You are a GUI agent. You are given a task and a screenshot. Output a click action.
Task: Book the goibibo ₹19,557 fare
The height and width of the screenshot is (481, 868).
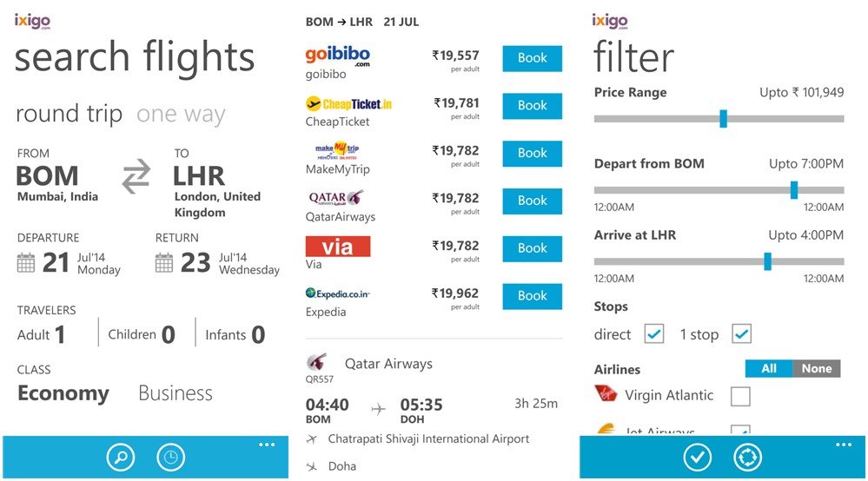coord(532,58)
